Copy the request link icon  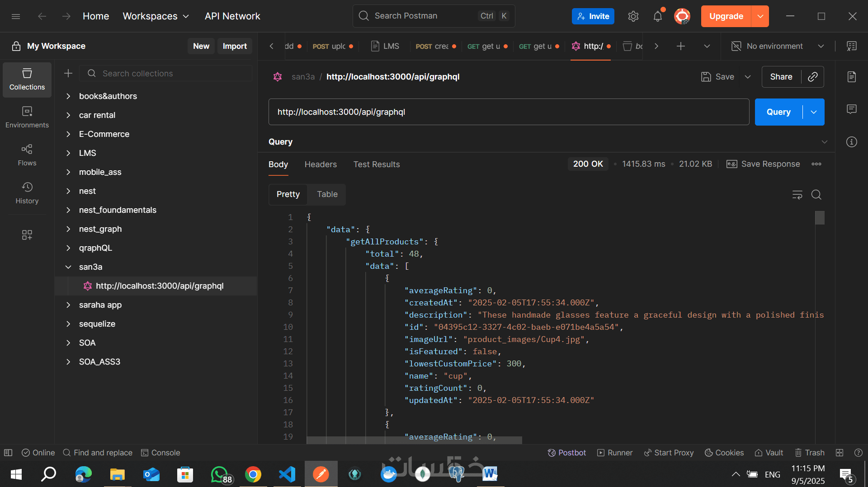point(812,77)
